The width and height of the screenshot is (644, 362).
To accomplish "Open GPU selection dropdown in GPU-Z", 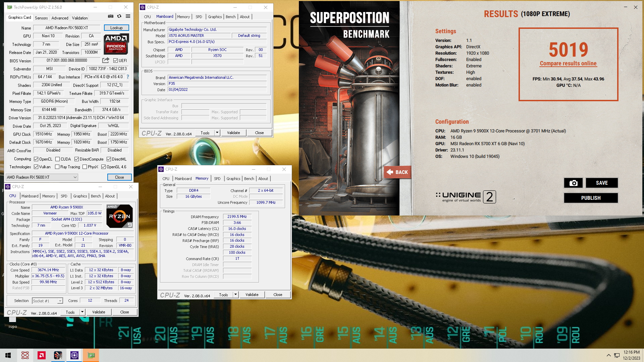I will [x=42, y=177].
